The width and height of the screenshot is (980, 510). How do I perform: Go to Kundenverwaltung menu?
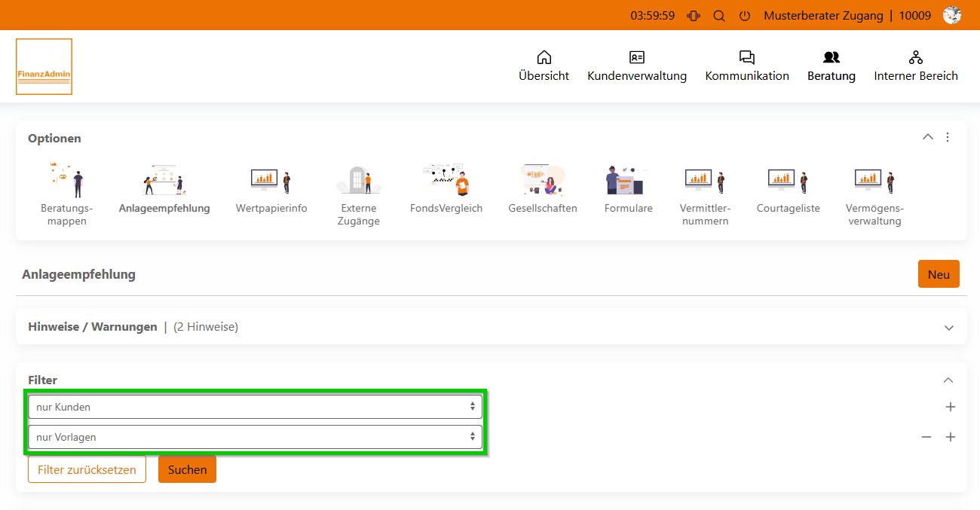coord(637,66)
